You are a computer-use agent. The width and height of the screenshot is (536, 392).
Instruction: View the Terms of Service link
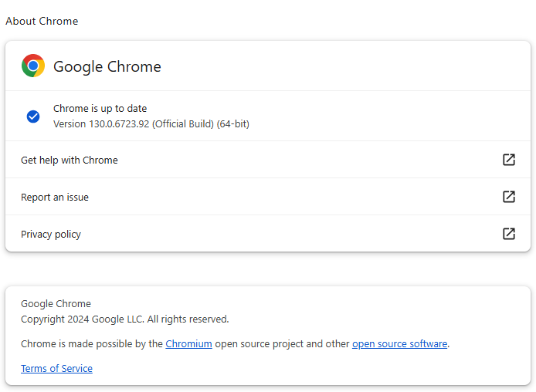tap(56, 368)
